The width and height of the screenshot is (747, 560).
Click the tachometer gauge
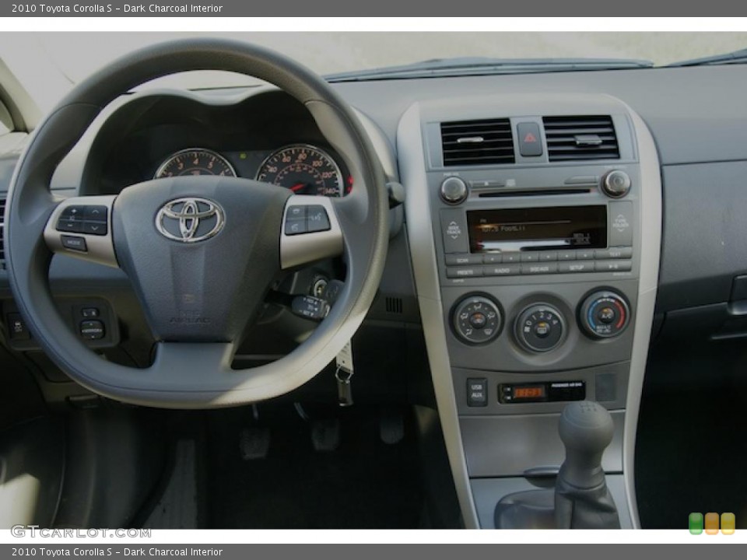[195, 163]
